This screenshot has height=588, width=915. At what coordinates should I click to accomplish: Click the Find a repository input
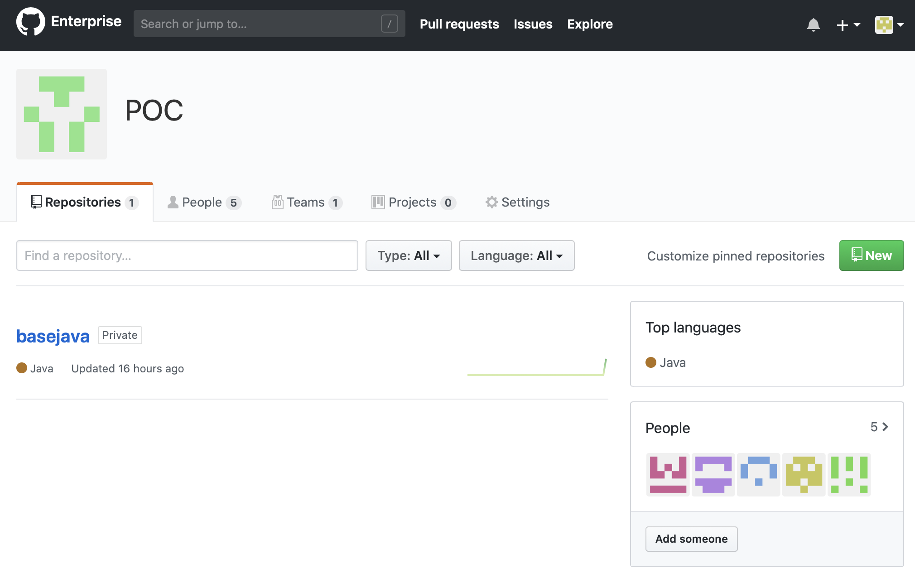(187, 255)
